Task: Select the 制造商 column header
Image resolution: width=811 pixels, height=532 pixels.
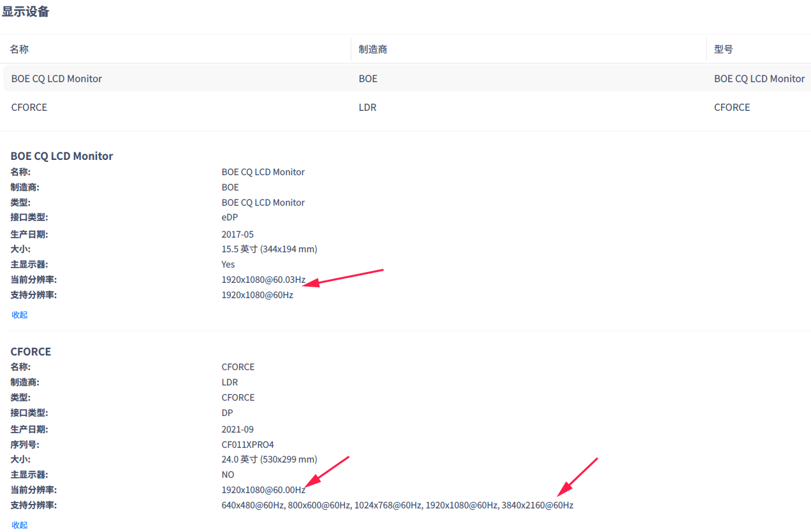Action: tap(373, 49)
